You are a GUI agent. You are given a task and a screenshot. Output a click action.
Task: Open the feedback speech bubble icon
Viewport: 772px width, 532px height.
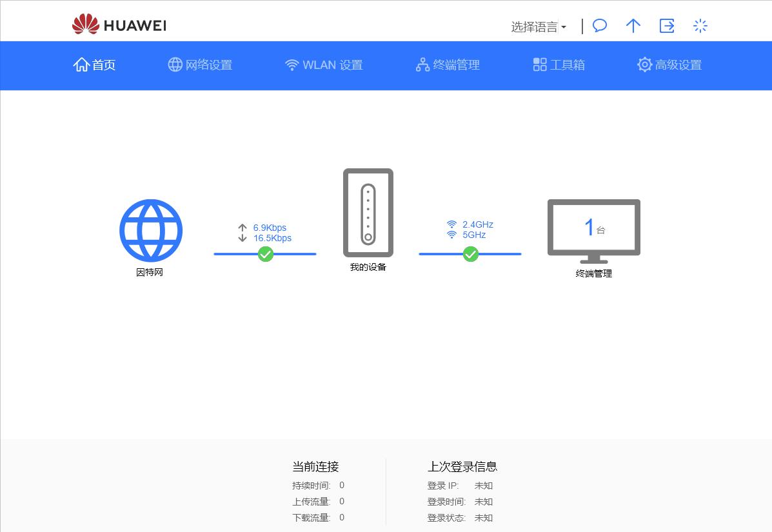(599, 26)
